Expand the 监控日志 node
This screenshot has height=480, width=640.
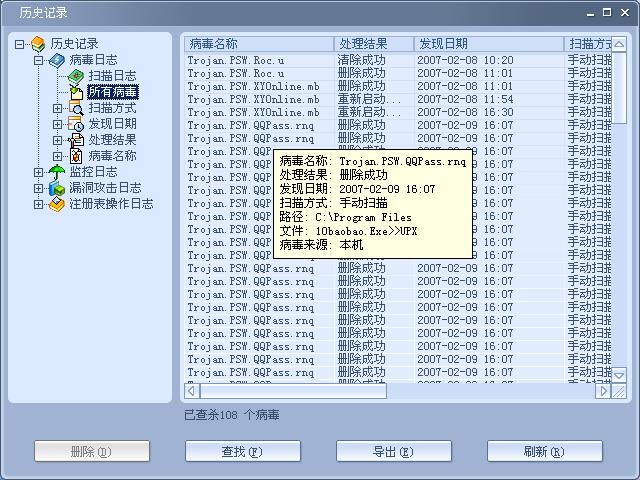point(38,172)
